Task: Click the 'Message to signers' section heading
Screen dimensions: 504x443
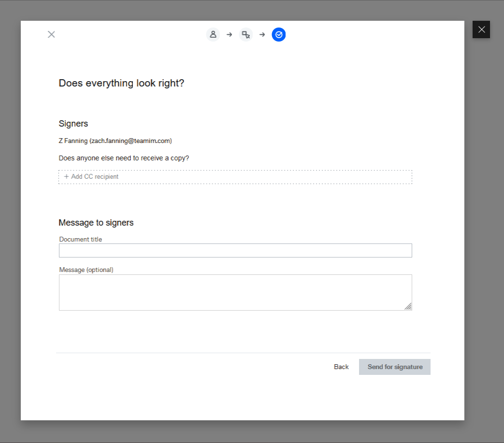Action: click(96, 223)
